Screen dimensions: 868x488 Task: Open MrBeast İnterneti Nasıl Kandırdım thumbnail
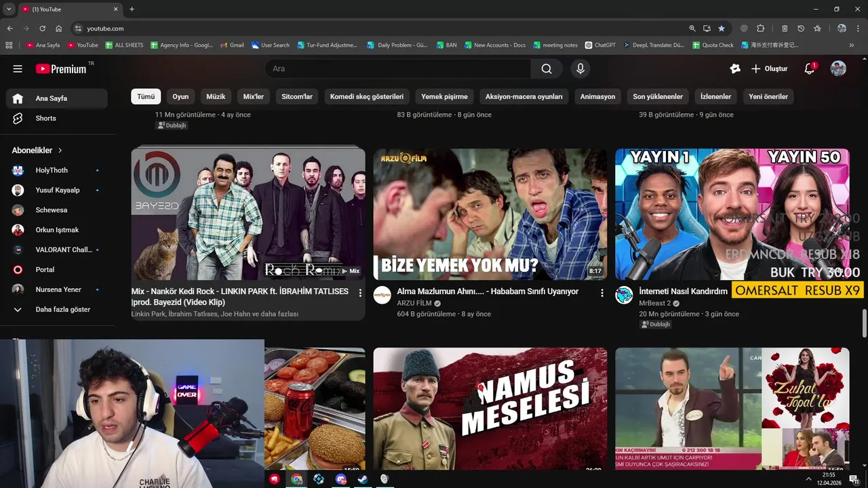732,214
